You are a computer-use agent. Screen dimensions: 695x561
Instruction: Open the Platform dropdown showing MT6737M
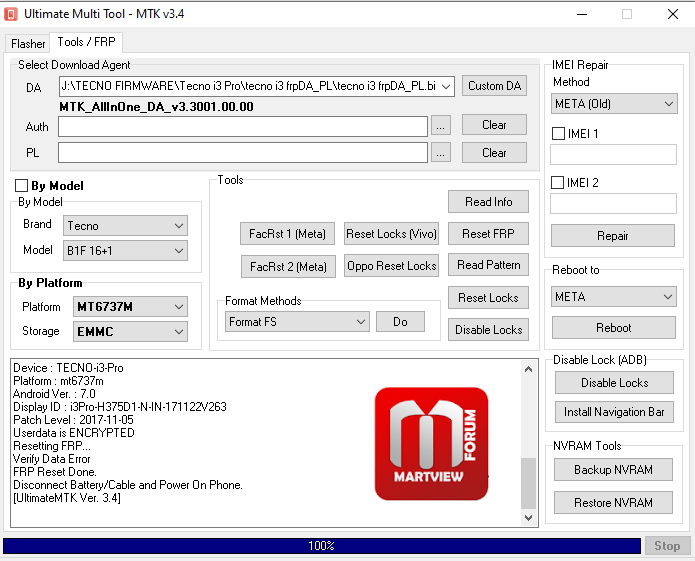[130, 307]
